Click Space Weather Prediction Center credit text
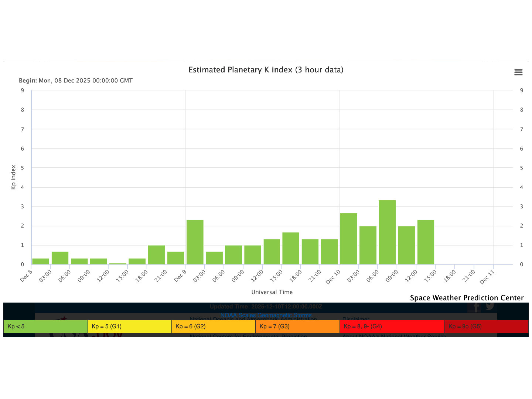 (x=466, y=298)
